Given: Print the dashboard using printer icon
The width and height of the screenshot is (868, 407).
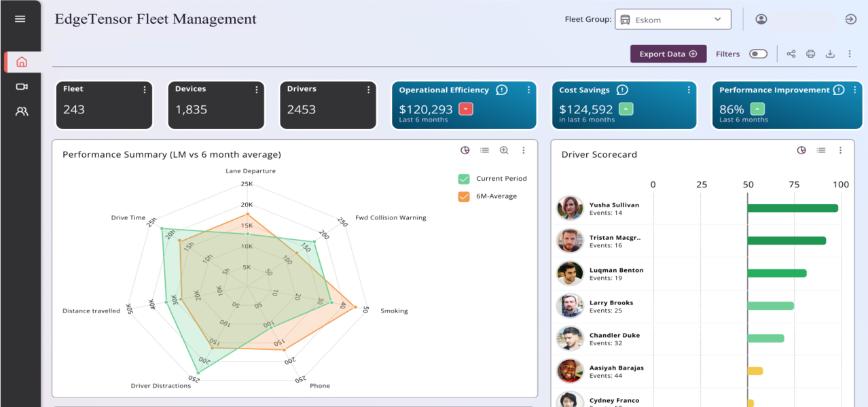Looking at the screenshot, I should point(810,54).
